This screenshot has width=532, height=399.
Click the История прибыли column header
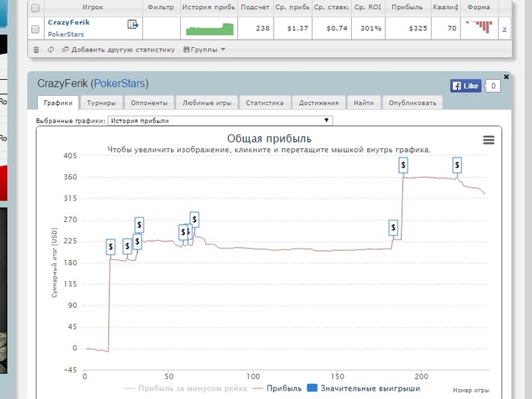208,7
